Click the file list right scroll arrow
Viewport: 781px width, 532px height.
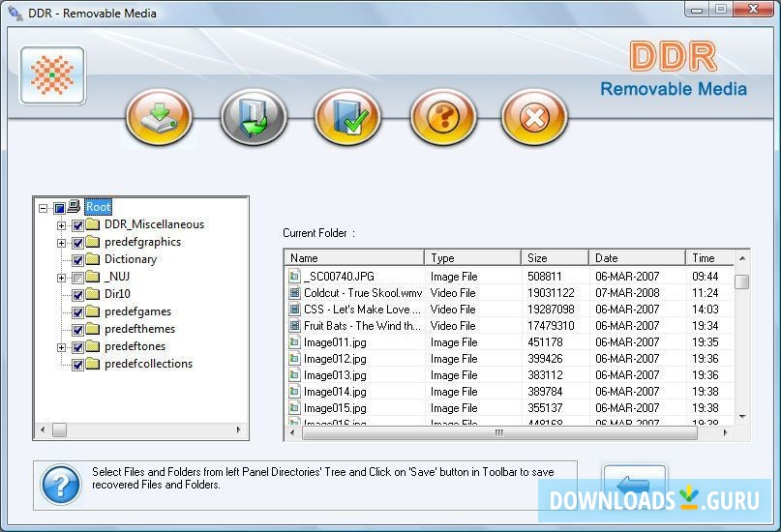(725, 433)
